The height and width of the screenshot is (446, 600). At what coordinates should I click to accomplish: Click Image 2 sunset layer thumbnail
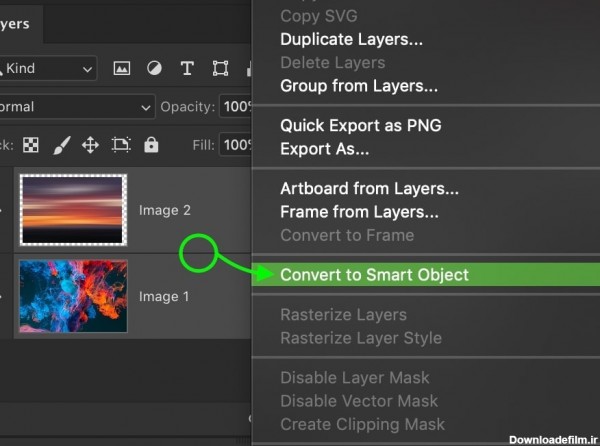point(73,210)
